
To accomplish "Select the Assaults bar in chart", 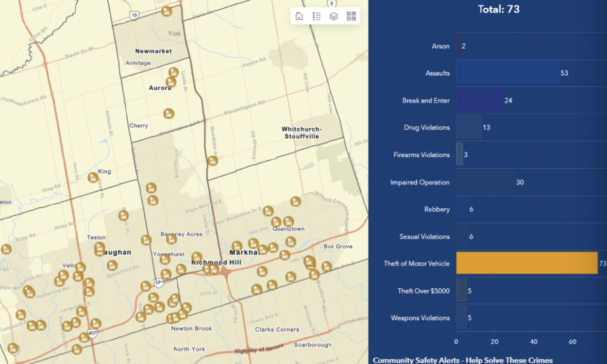I will (x=507, y=73).
